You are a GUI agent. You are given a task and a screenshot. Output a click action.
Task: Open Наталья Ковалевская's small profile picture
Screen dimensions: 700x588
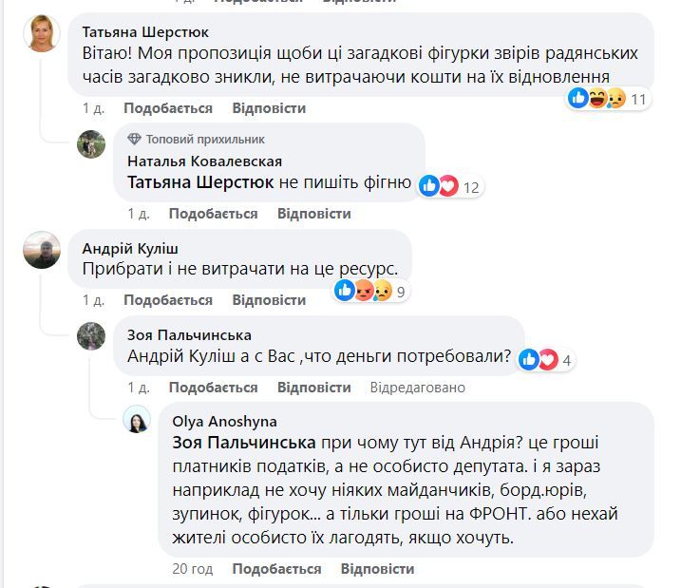(91, 144)
